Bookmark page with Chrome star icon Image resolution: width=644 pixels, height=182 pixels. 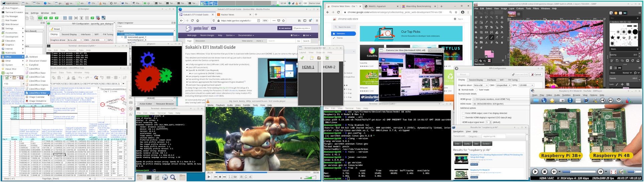[x=456, y=12]
